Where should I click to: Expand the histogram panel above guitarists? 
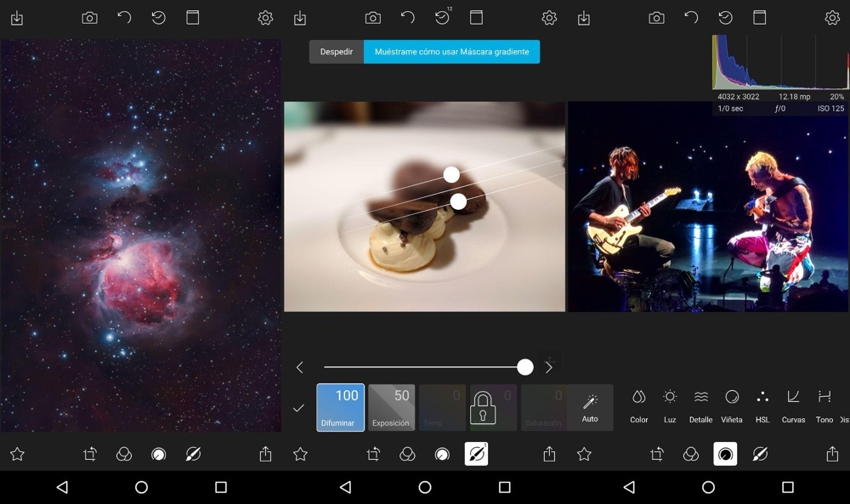[x=779, y=63]
